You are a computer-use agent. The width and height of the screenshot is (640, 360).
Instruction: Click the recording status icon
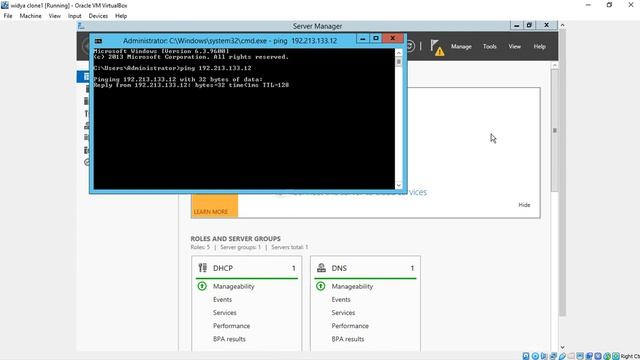[x=589, y=356]
